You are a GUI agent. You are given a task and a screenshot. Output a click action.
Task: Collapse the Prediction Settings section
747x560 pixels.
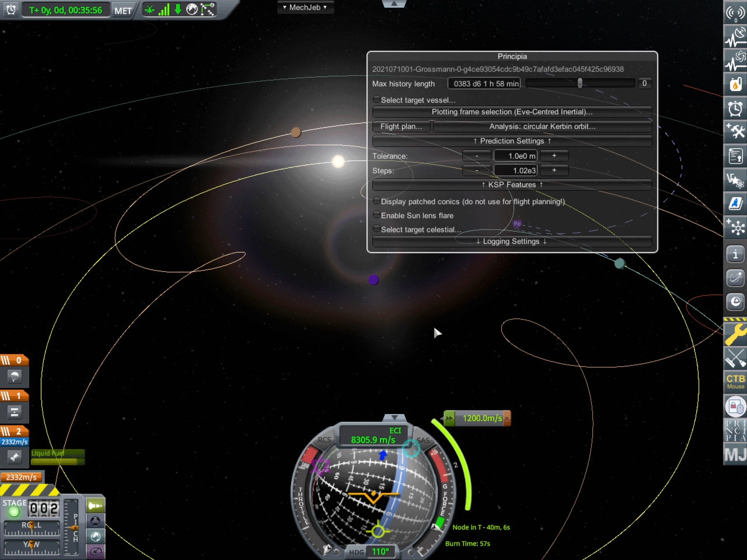tap(512, 141)
